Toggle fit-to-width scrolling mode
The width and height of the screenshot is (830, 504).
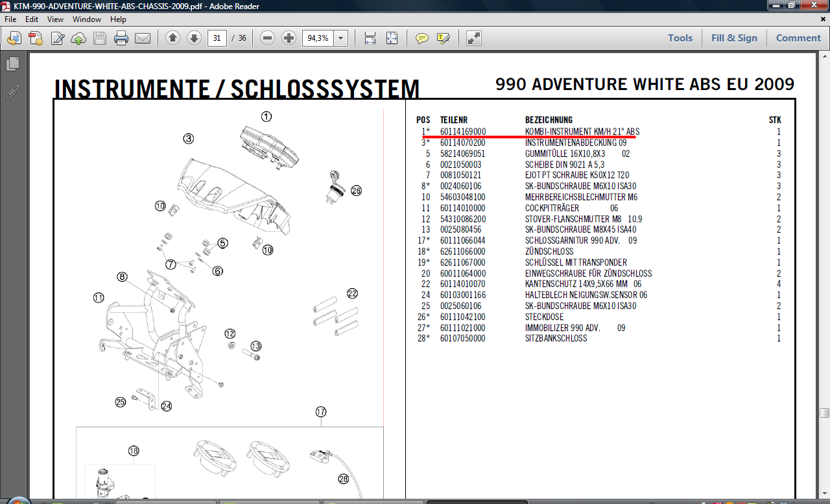(x=370, y=38)
